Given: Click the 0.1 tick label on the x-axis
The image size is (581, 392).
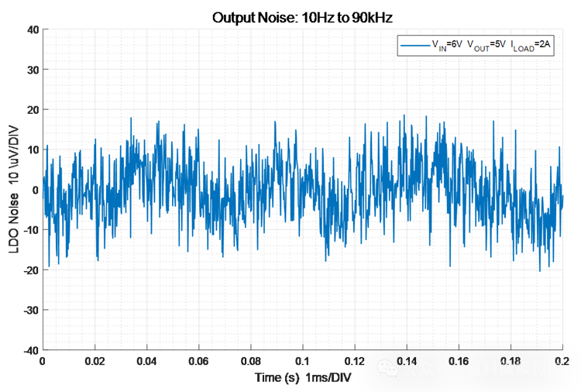Looking at the screenshot, I should click(303, 361).
